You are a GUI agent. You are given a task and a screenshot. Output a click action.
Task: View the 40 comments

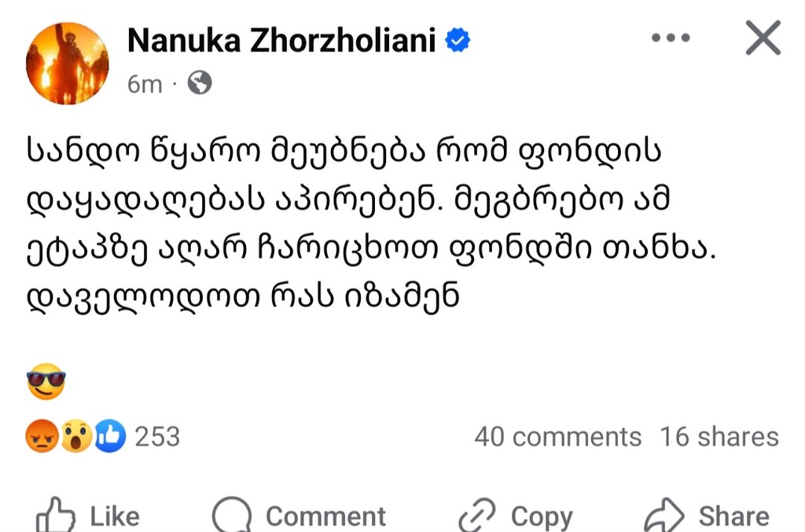click(x=557, y=436)
